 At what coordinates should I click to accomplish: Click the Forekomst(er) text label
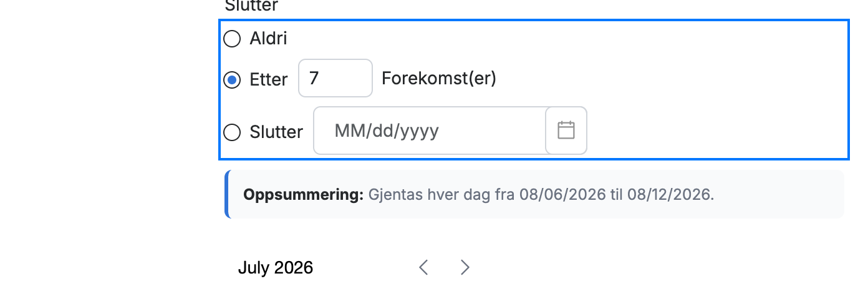(x=439, y=79)
